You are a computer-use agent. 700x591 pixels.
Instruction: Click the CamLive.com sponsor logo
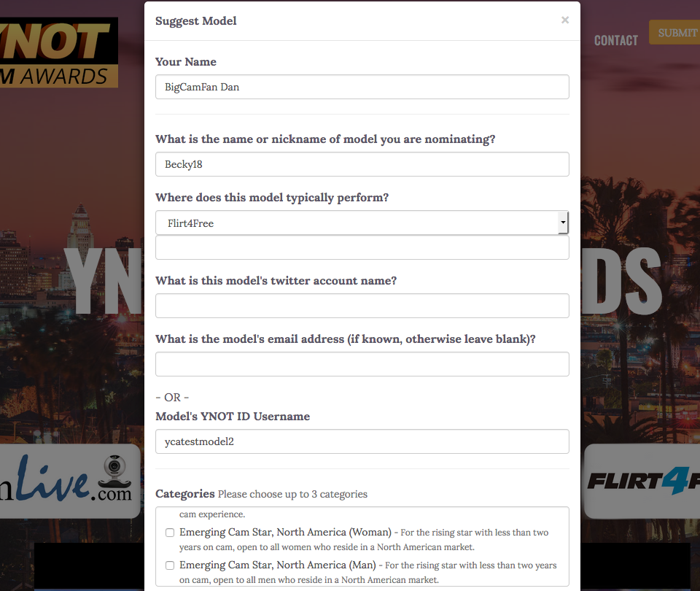[x=69, y=481]
